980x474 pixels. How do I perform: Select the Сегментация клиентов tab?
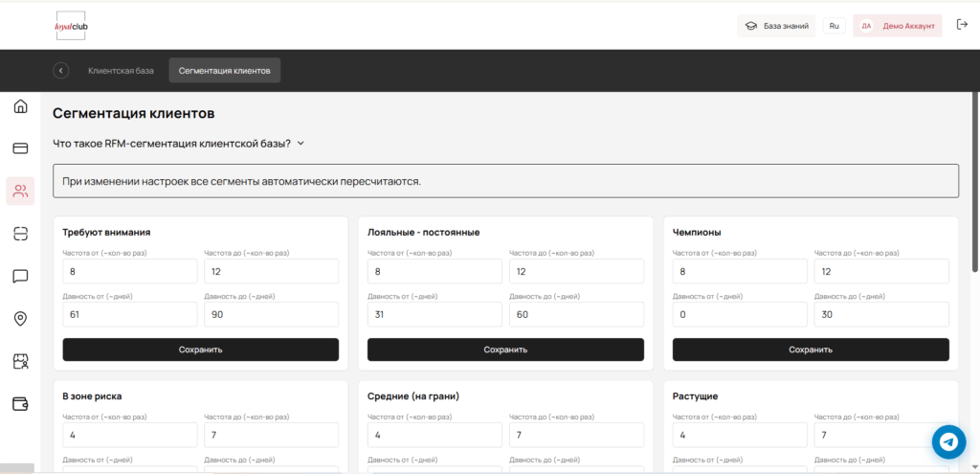click(x=225, y=70)
